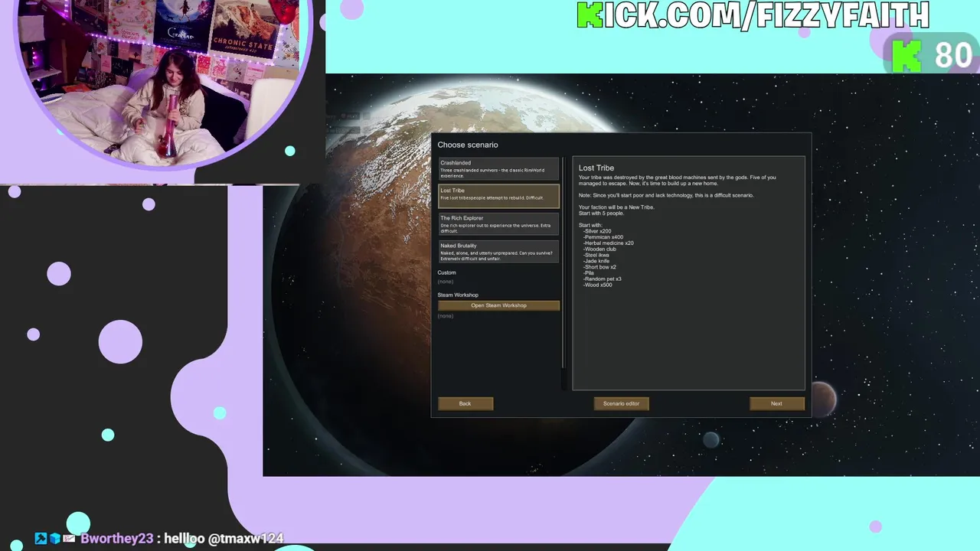
Task: Click 'Your faction will be a New Tribe.'
Action: click(x=616, y=207)
